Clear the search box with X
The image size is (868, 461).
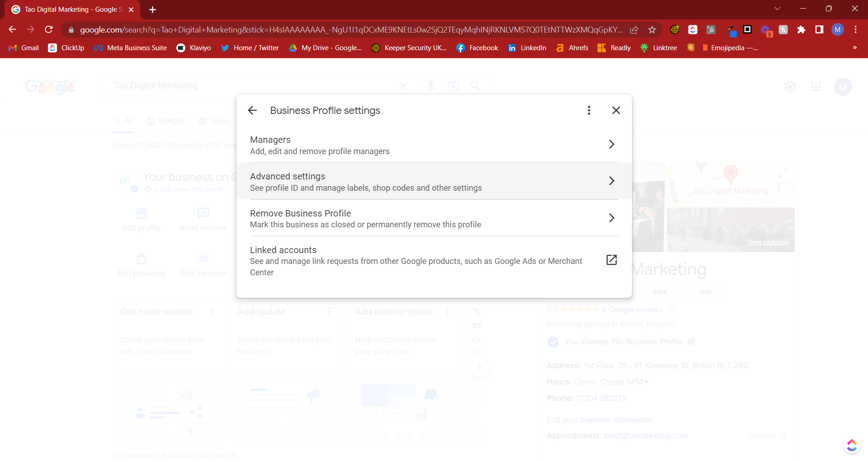coord(403,86)
